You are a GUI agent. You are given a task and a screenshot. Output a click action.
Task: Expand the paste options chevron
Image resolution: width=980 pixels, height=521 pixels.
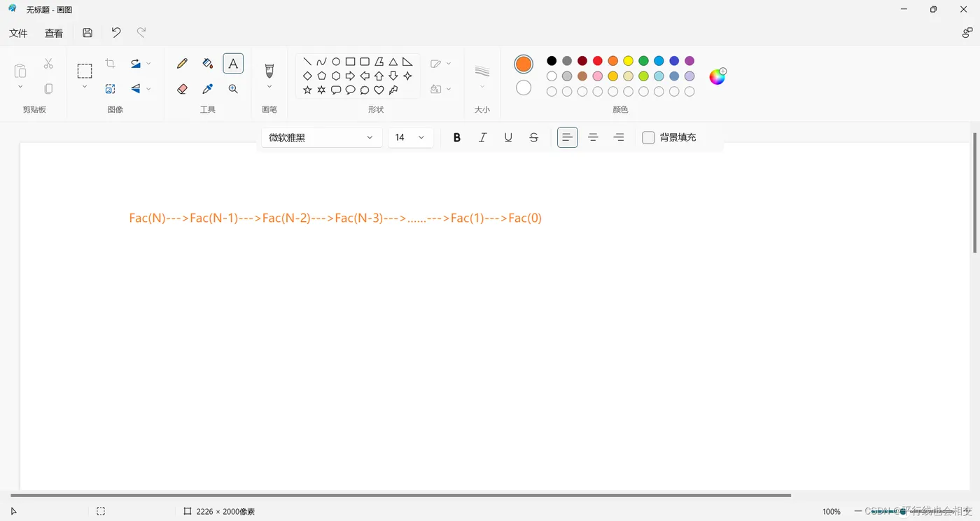20,87
